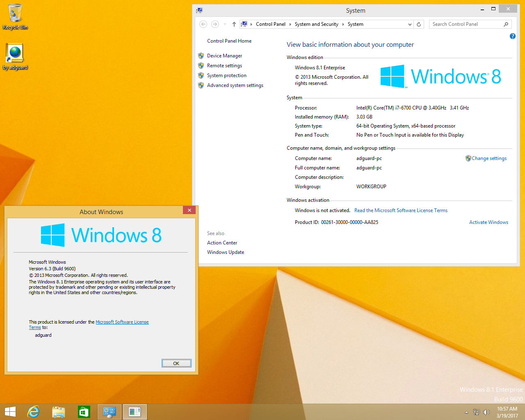
Task: Open taskbar clock showing 10:57 AM
Action: (507, 412)
